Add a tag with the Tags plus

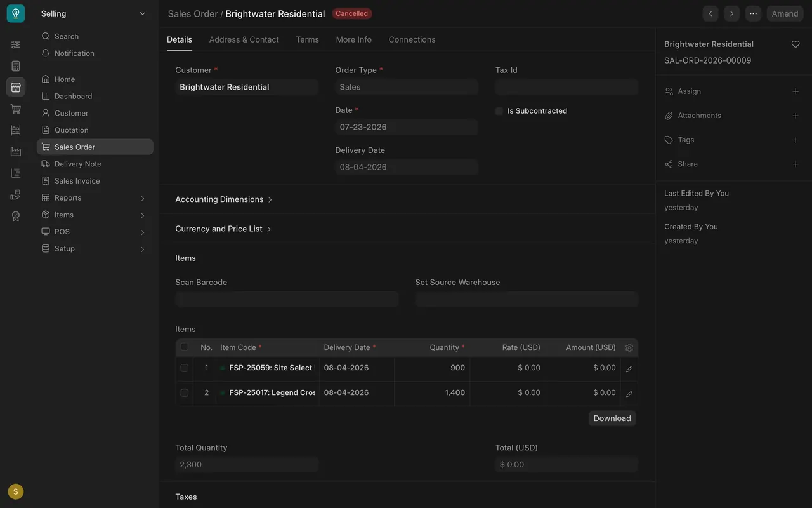coord(796,140)
